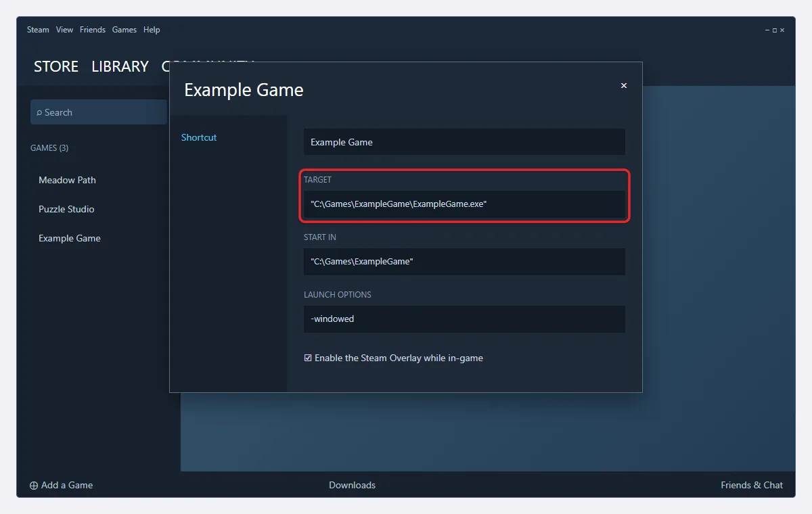Viewport: 812px width, 514px height.
Task: Open Friends & Chat
Action: click(752, 485)
